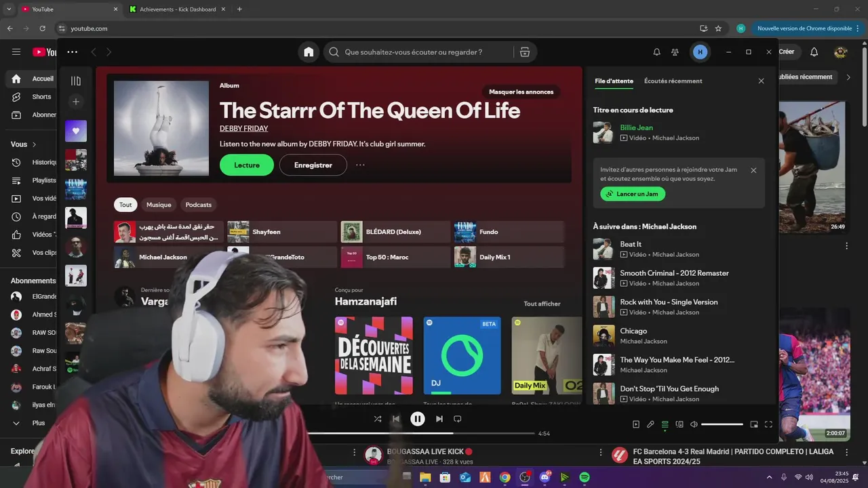Switch to Écoutés récemment tab
The width and height of the screenshot is (868, 488).
[x=673, y=81]
